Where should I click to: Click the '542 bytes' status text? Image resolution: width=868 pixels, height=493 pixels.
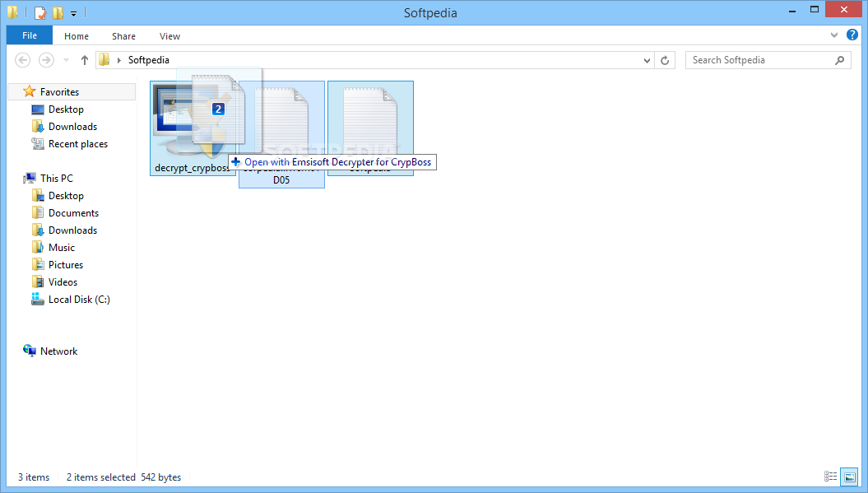tap(160, 477)
